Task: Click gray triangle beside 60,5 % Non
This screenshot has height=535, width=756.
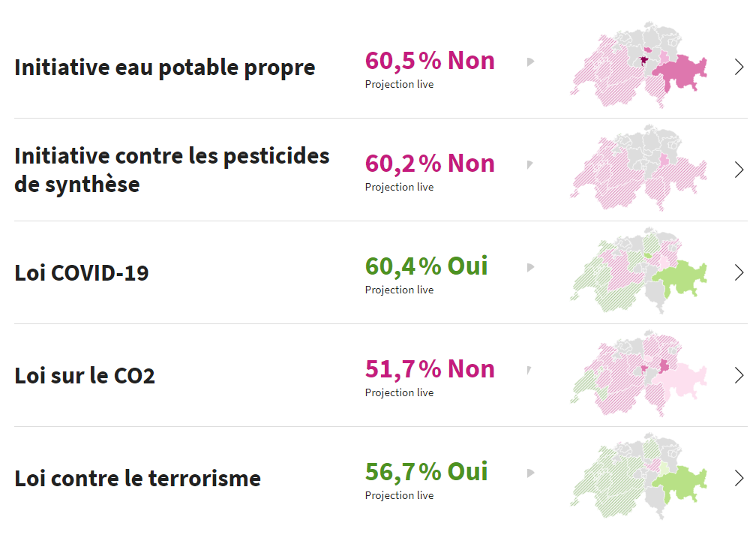Action: [530, 62]
